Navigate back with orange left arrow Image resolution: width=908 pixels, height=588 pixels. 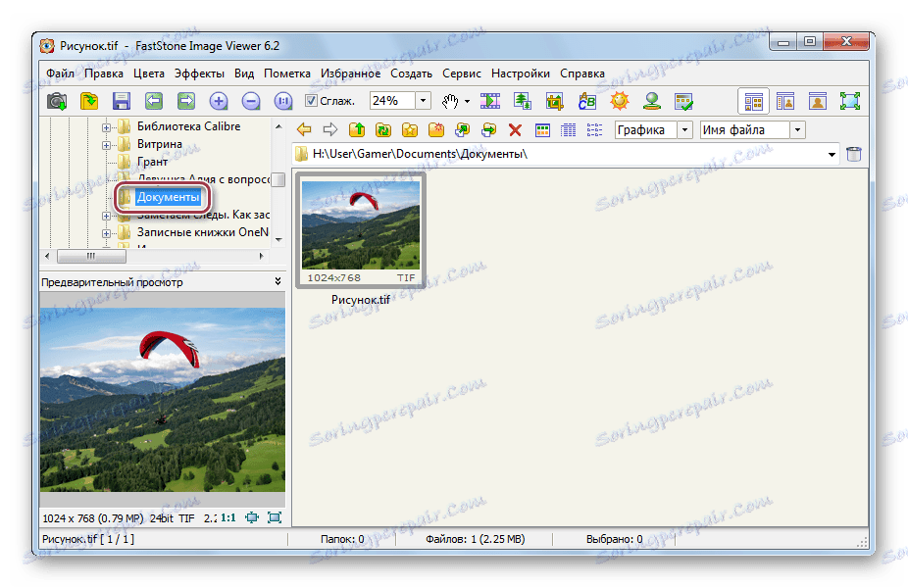click(303, 129)
